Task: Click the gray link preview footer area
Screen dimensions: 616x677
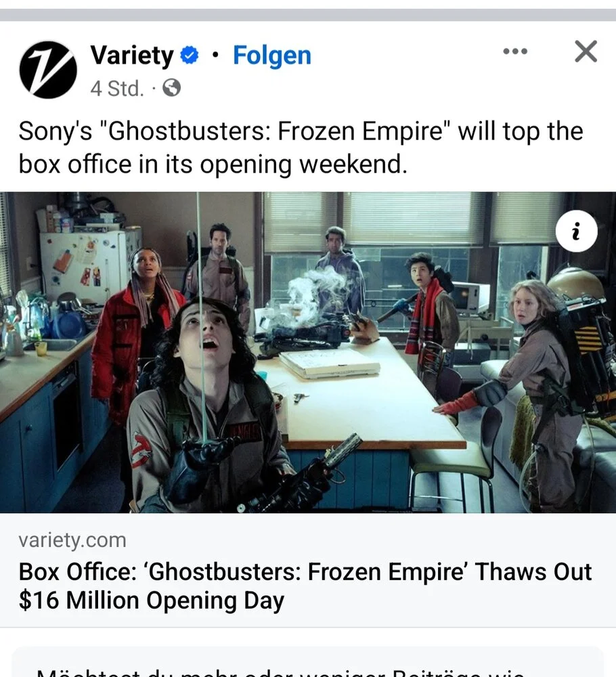Action: pyautogui.click(x=308, y=570)
